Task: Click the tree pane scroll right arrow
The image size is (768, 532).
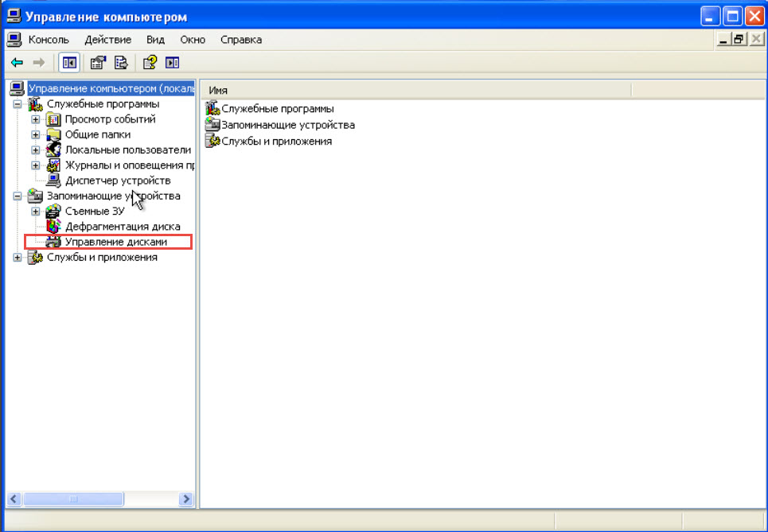Action: coord(186,499)
